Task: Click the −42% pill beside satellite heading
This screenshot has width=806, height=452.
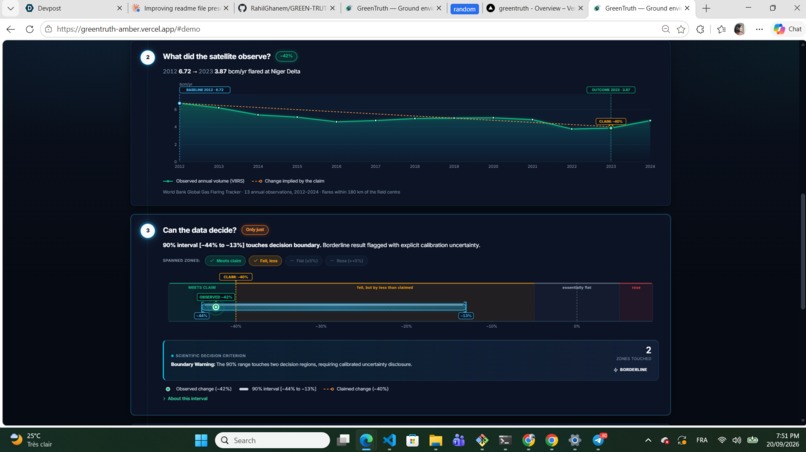Action: point(286,56)
